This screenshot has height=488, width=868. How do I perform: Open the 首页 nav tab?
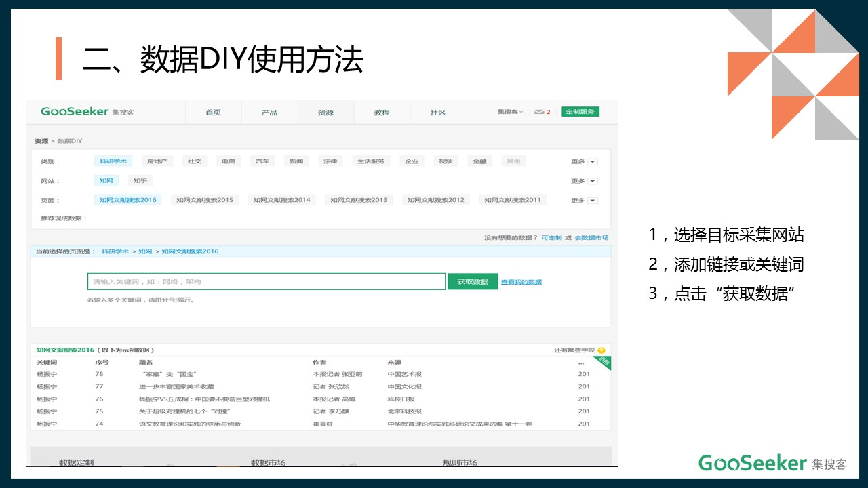pyautogui.click(x=214, y=113)
